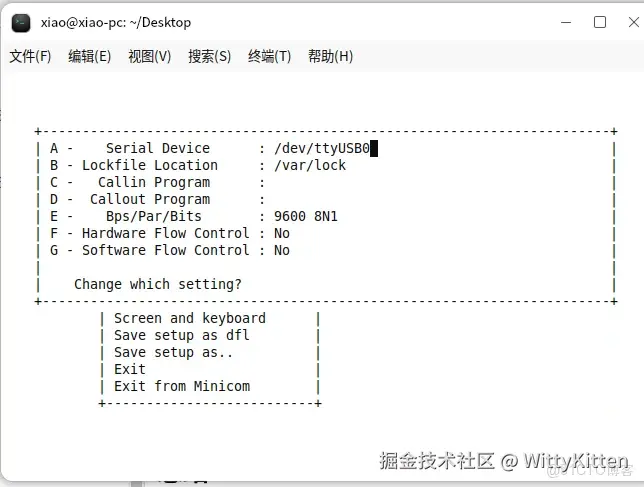The width and height of the screenshot is (644, 487).
Task: Maximize the terminal window
Action: (x=600, y=22)
